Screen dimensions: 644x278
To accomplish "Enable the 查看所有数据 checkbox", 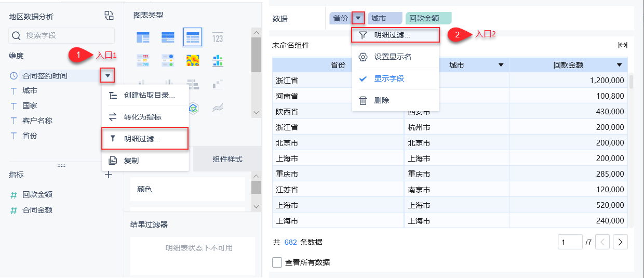I will coord(277,262).
